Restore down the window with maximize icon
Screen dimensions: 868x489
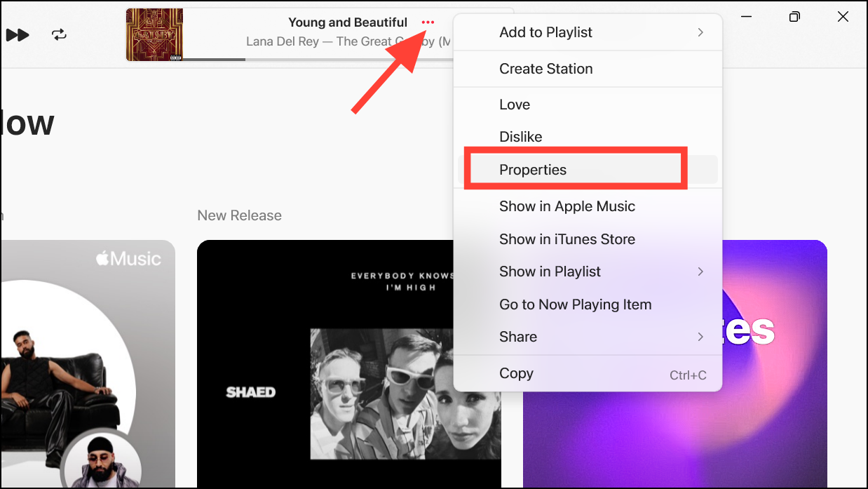coord(794,17)
